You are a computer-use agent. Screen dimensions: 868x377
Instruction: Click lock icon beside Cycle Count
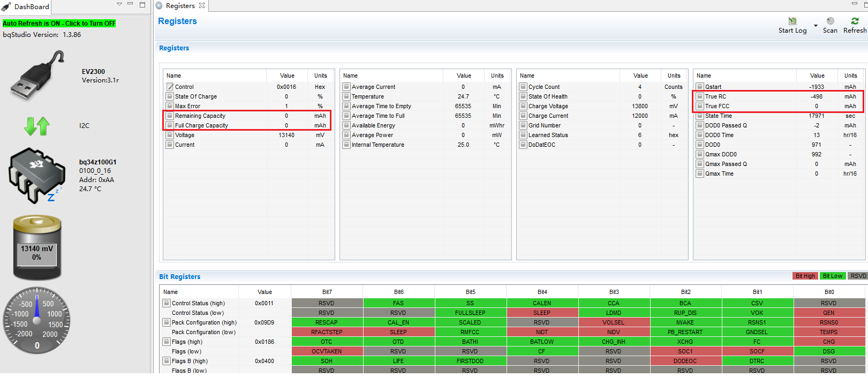[x=523, y=87]
